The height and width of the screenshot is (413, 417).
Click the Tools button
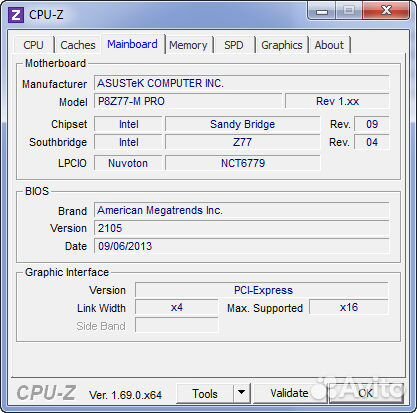click(x=205, y=394)
